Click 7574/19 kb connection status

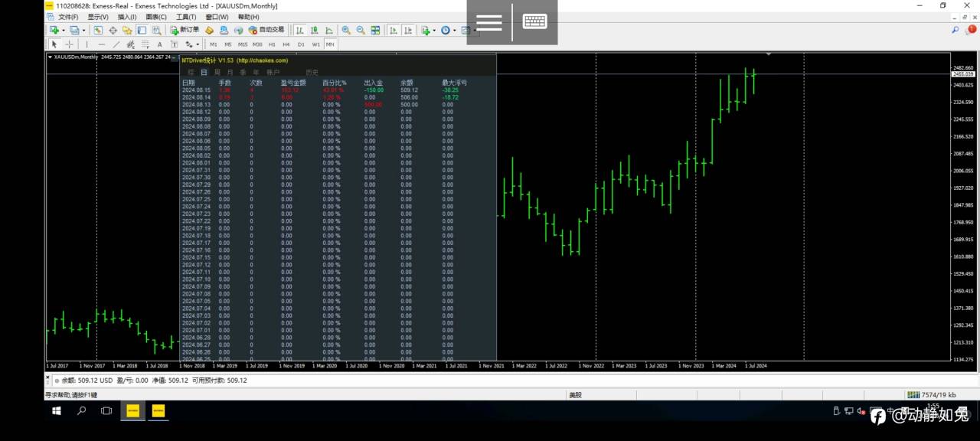[x=931, y=395]
